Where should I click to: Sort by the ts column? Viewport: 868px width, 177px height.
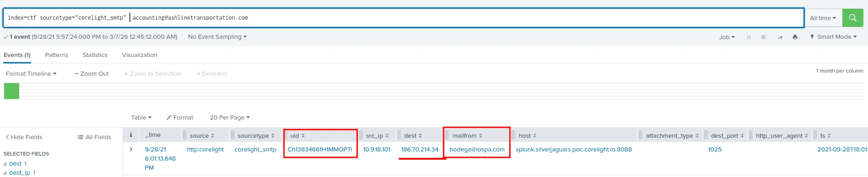(825, 135)
